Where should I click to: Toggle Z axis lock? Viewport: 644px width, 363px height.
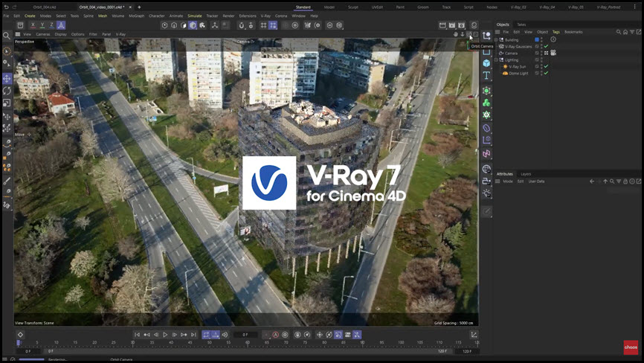tap(51, 25)
